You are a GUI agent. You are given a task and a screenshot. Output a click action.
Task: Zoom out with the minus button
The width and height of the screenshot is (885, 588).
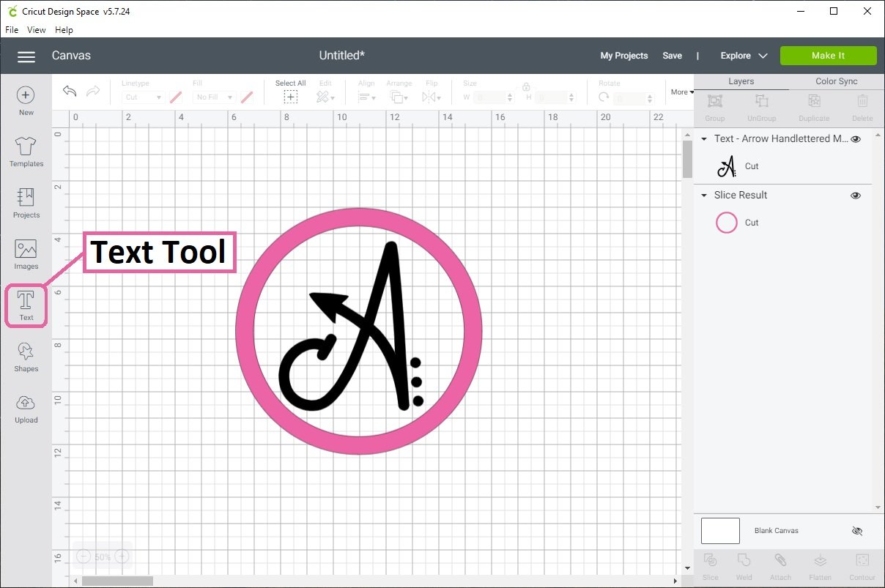click(83, 557)
